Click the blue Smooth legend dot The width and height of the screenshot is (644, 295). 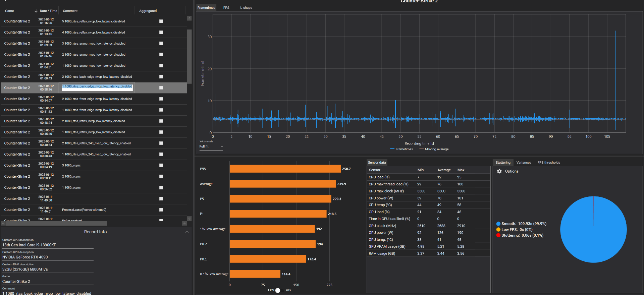[x=498, y=224]
